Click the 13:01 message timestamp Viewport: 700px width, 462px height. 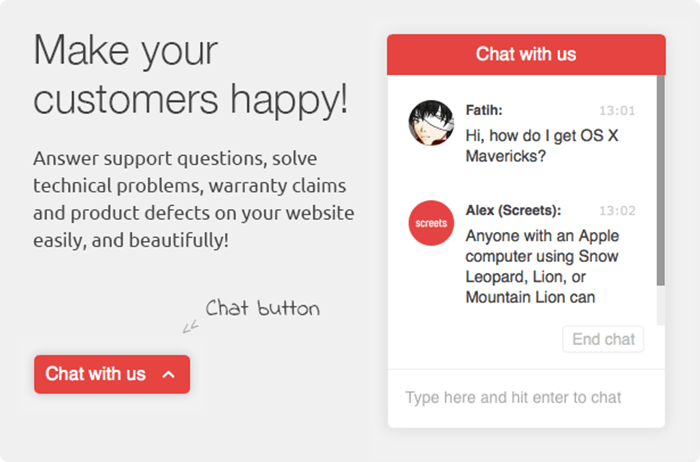tap(617, 111)
